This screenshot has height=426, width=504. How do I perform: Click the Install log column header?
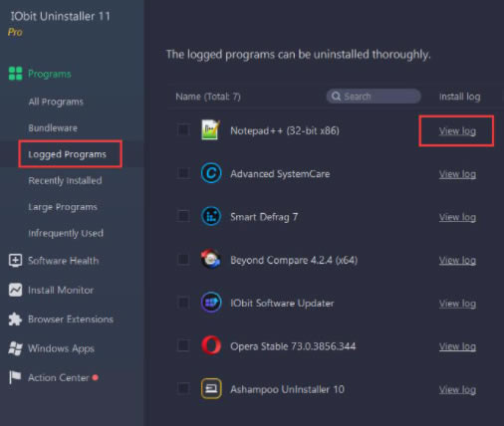click(x=460, y=97)
